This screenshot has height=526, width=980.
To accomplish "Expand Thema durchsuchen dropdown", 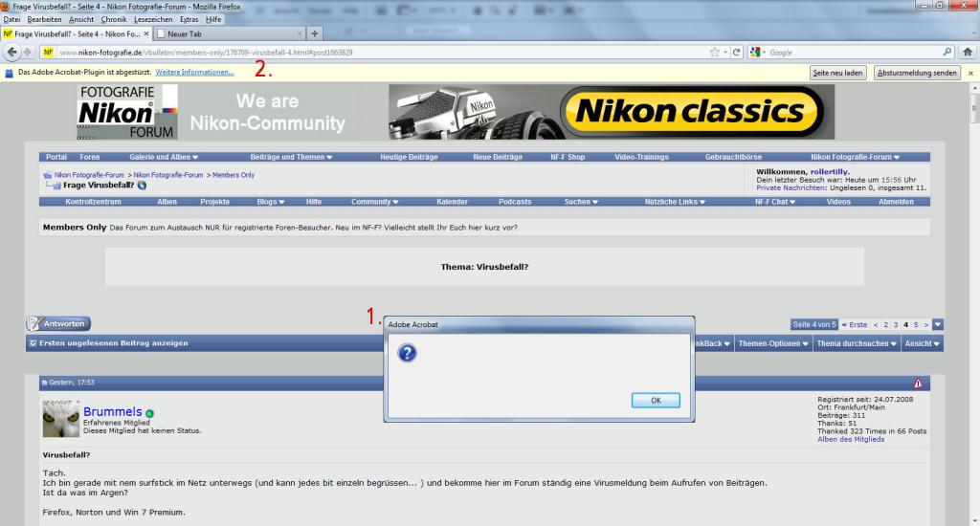I will (857, 343).
